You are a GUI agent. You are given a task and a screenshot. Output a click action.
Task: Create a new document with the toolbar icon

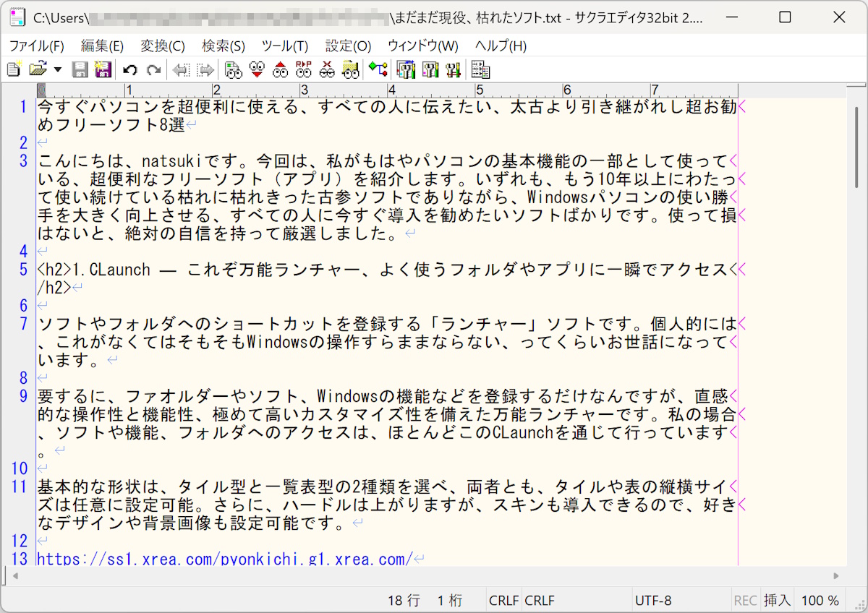[12, 69]
